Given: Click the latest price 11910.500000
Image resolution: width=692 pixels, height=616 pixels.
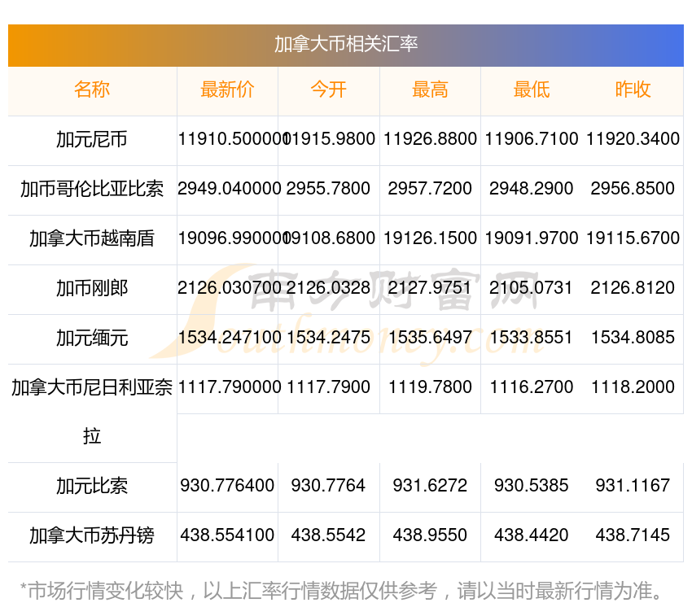Looking at the screenshot, I should [233, 139].
